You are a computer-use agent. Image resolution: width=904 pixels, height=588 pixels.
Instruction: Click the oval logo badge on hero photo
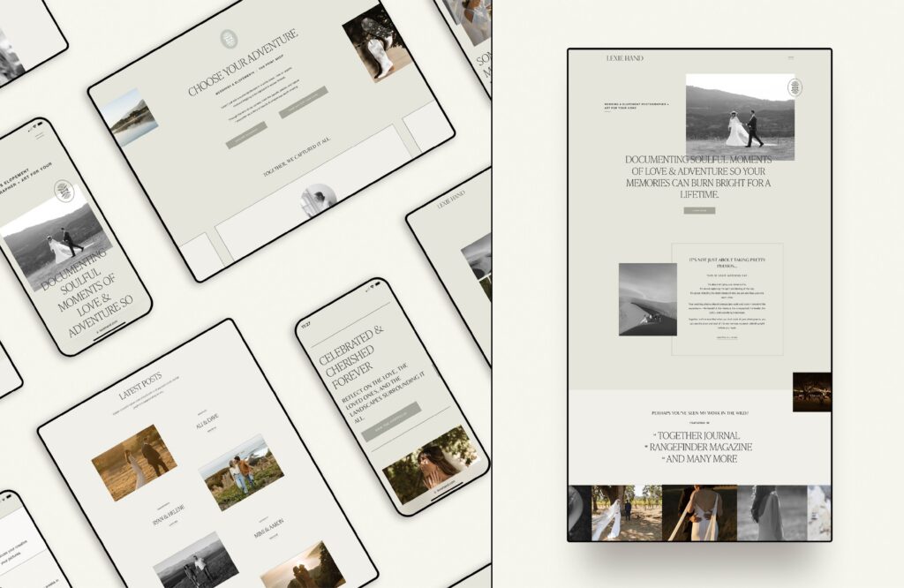(x=795, y=87)
